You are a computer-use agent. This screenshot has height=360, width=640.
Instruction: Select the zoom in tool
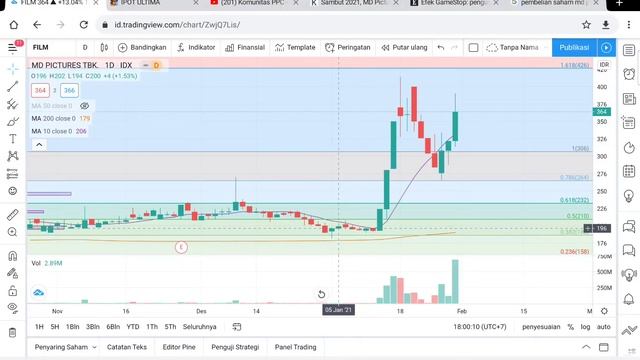coord(13,232)
